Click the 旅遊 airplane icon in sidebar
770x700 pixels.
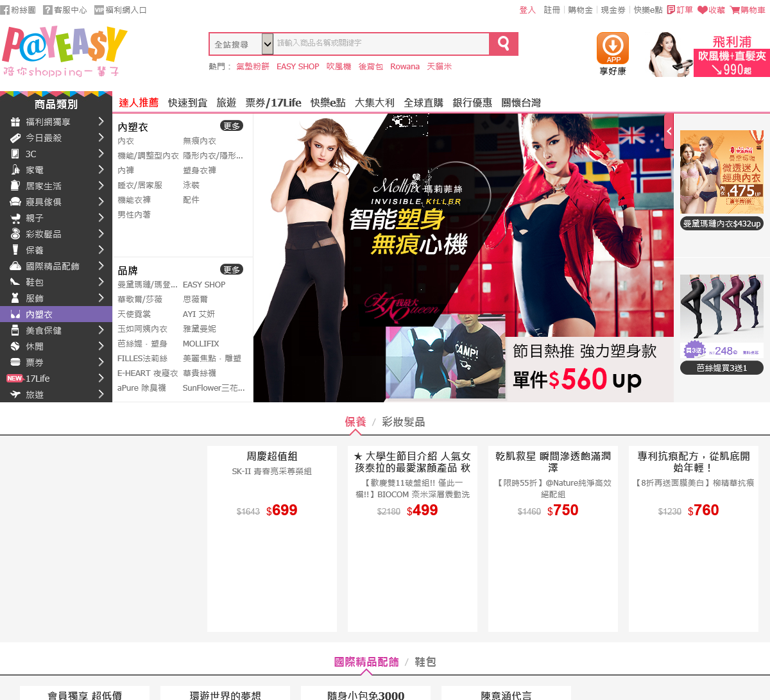15,395
